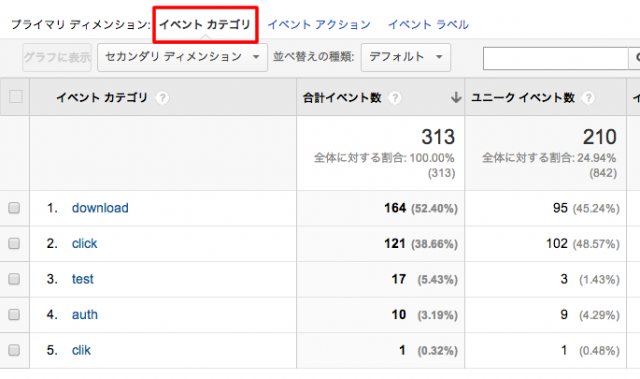
Task: Open the デフォルト sort type dropdown
Action: [406, 57]
